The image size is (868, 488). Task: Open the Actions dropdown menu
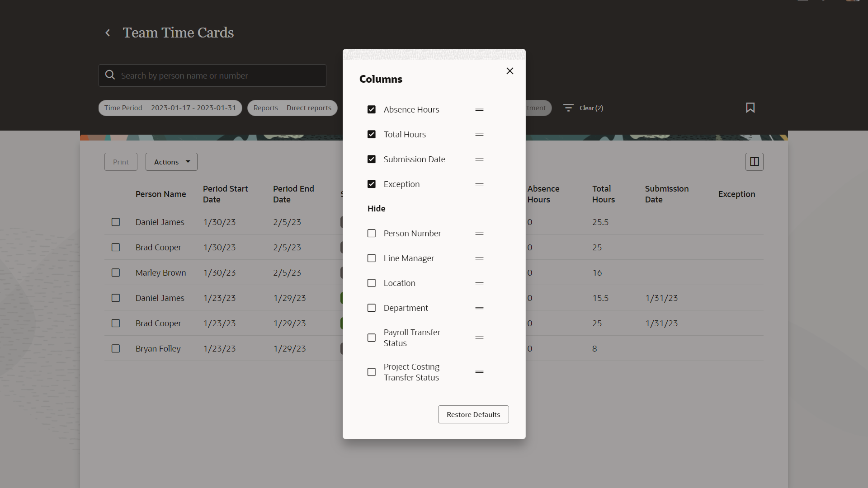(171, 162)
